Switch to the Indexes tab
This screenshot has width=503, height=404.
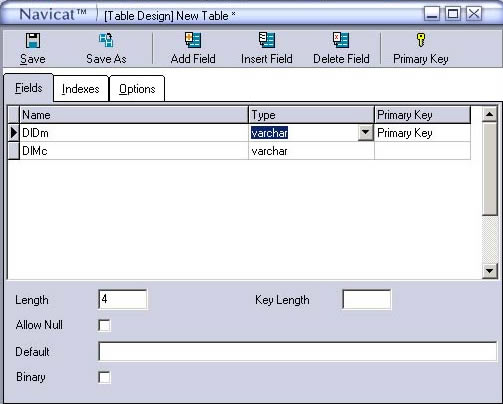[x=81, y=89]
